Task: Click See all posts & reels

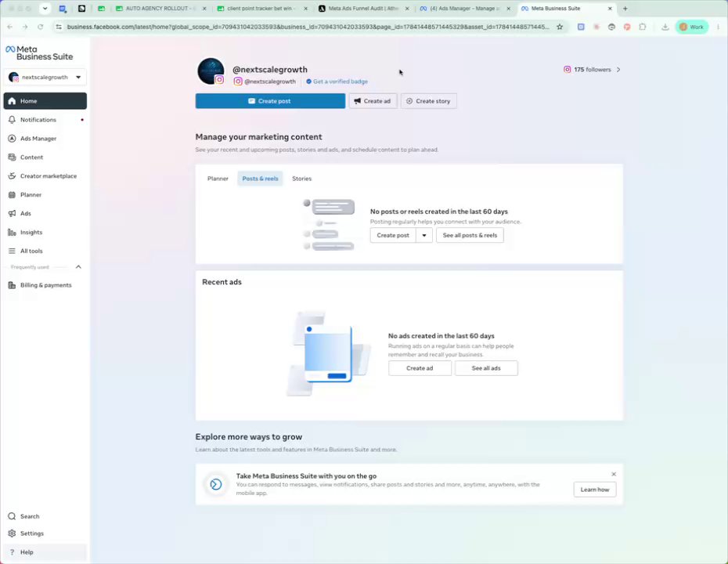Action: [x=470, y=235]
